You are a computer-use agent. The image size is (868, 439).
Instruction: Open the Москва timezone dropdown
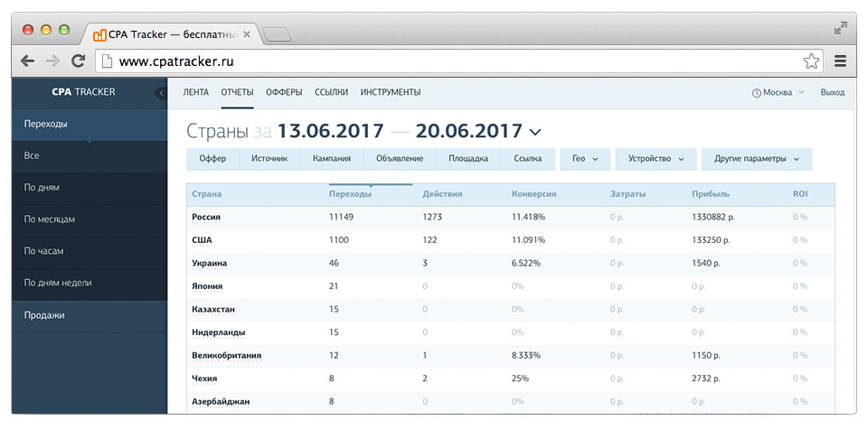[778, 92]
